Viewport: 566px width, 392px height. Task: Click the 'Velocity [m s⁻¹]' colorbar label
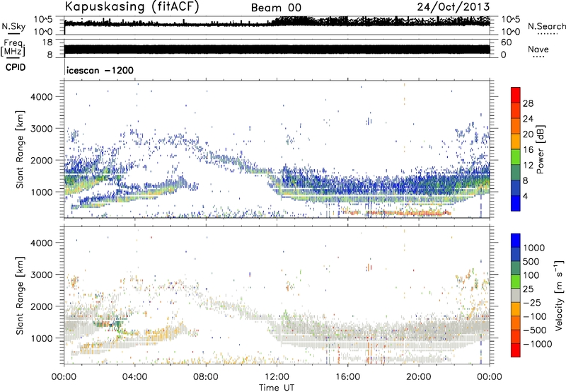[x=559, y=295]
